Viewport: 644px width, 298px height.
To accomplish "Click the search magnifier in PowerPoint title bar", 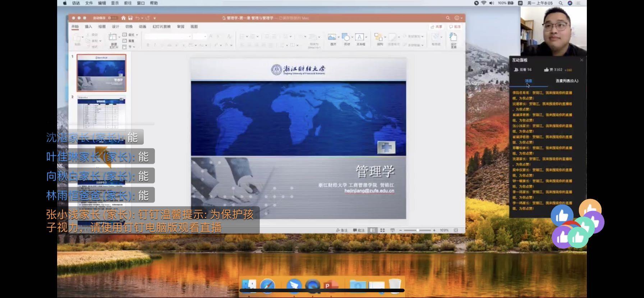I will click(x=448, y=18).
